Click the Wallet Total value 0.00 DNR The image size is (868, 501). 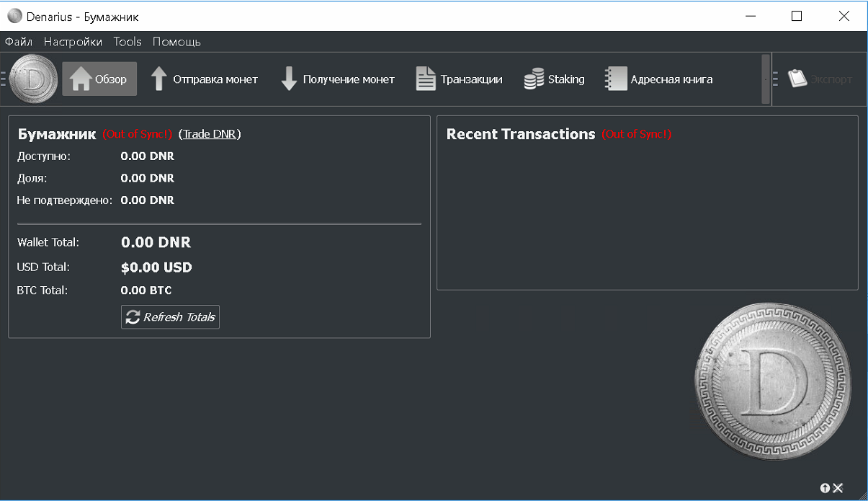tap(156, 243)
